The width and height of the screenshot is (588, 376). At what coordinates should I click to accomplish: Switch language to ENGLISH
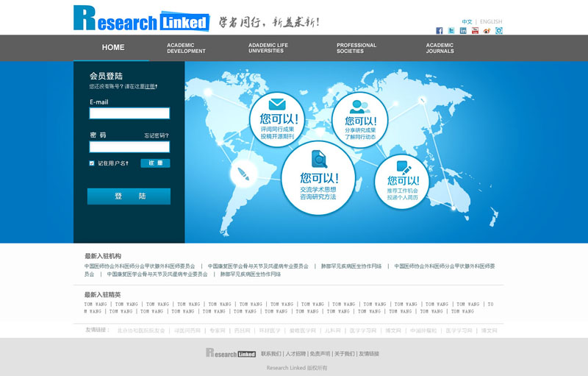pyautogui.click(x=491, y=22)
